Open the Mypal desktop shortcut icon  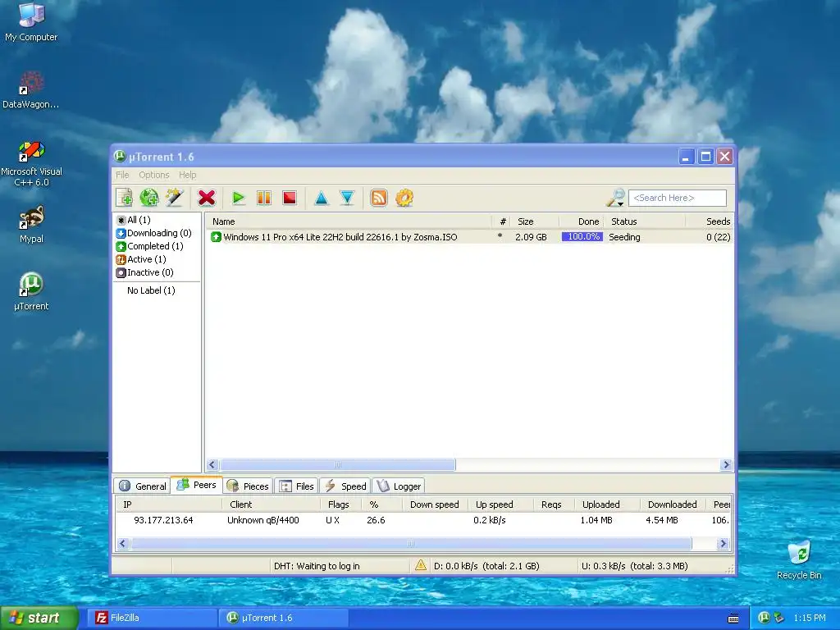[x=31, y=224]
